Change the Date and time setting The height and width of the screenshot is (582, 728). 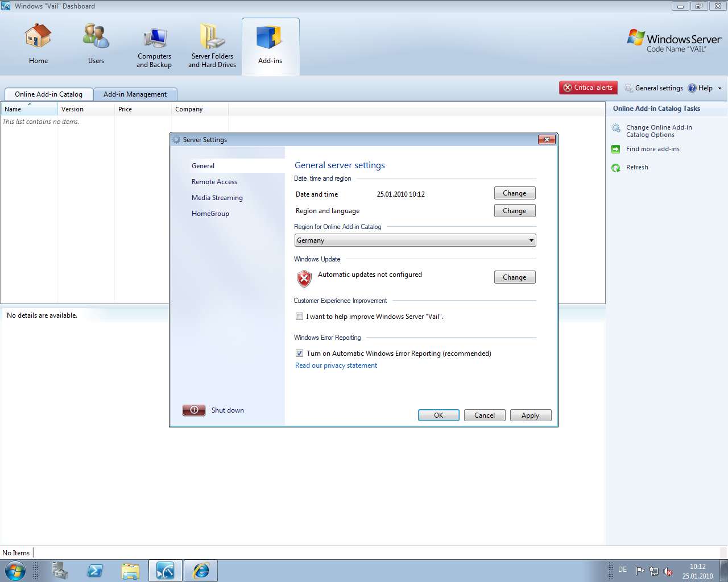[x=515, y=193]
